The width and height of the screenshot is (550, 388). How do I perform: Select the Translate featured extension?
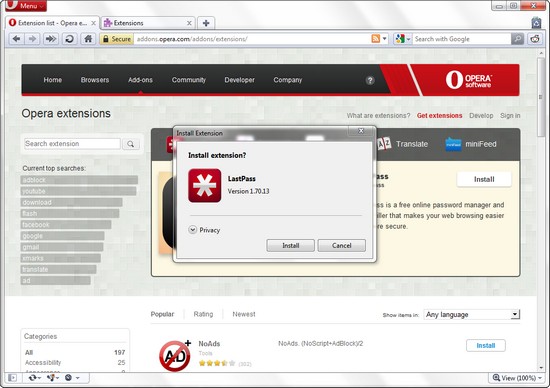[403, 144]
